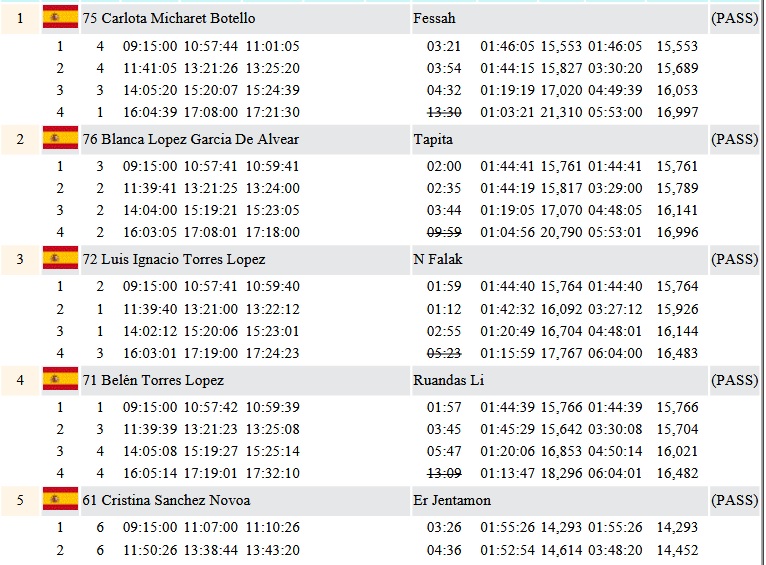Screen dimensions: 766x565
Task: Click the horse name Tapita
Action: click(x=432, y=139)
